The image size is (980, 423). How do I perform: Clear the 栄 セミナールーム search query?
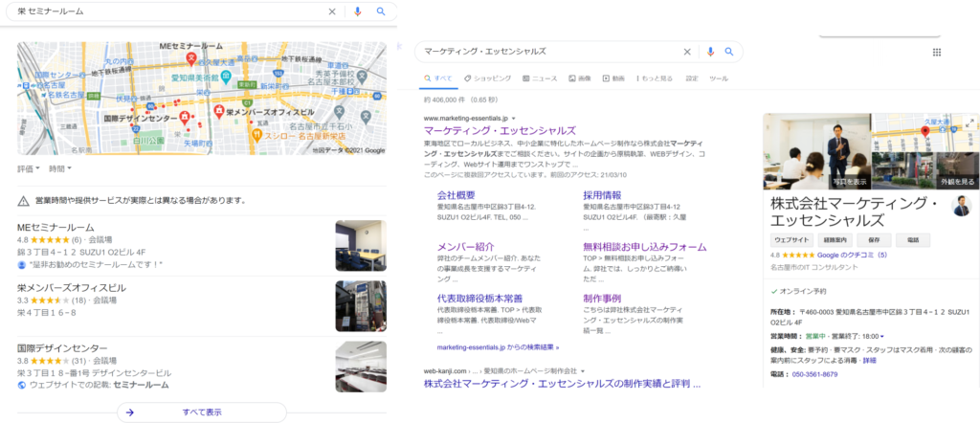332,11
